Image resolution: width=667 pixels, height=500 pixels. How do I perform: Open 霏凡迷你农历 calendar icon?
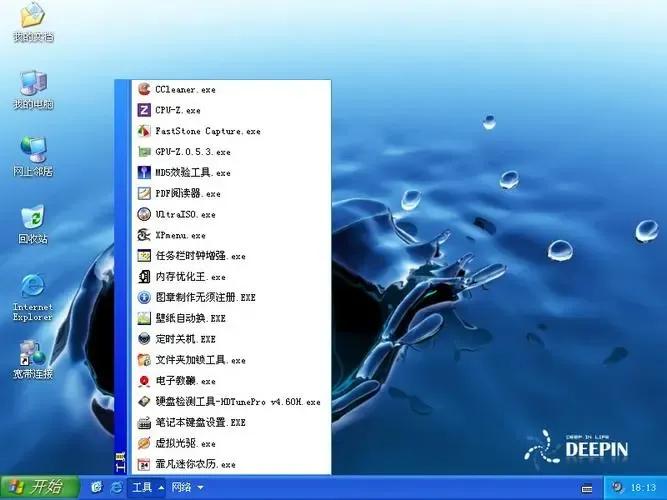(144, 464)
